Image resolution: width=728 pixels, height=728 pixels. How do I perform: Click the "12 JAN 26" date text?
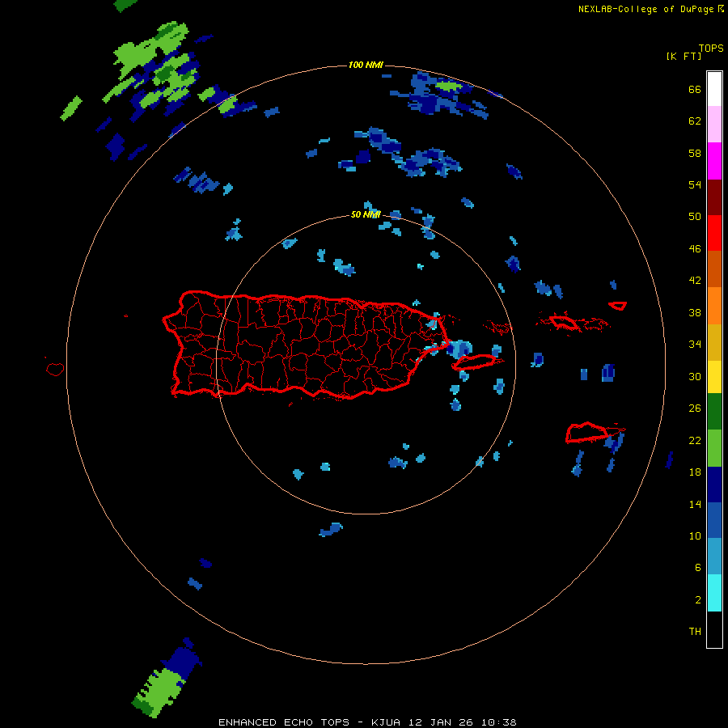pos(442,722)
